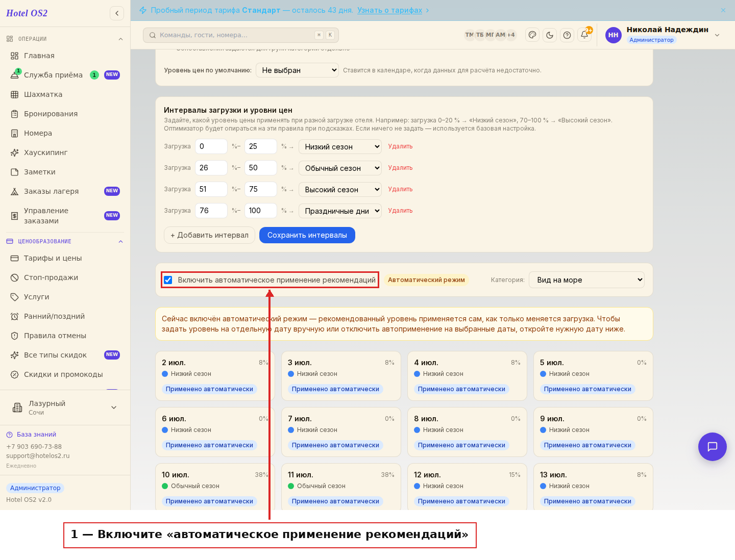Open the color theme palette icon
This screenshot has width=735, height=560.
(532, 35)
